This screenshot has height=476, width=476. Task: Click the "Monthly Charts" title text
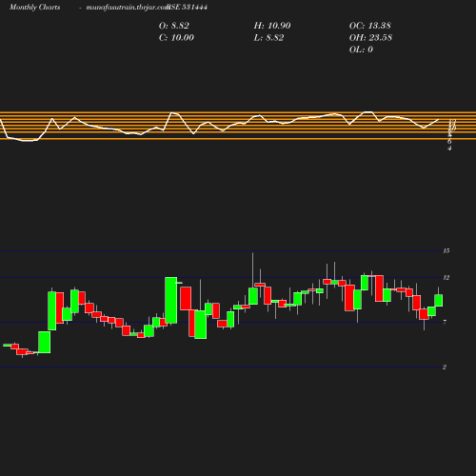tap(35, 8)
